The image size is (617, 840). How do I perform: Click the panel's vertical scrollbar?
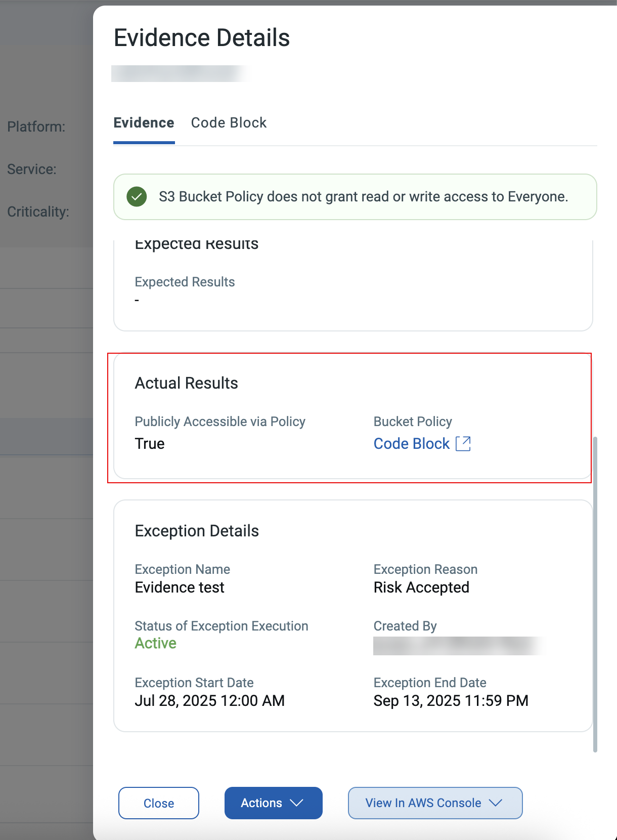pos(595,592)
